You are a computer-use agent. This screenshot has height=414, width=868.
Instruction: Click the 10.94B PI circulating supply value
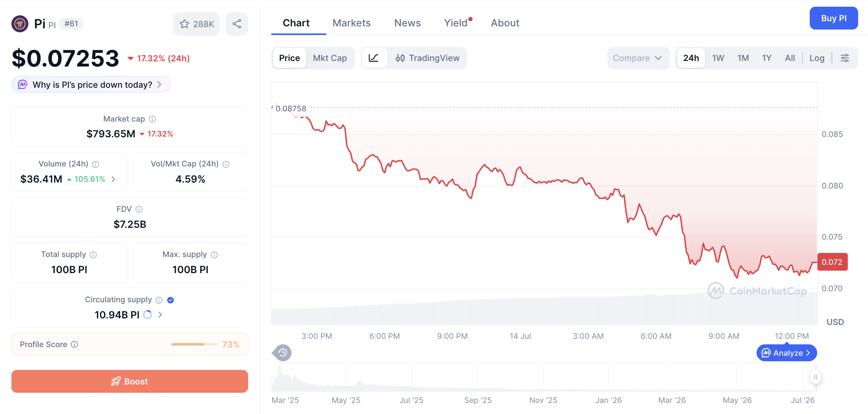click(117, 315)
